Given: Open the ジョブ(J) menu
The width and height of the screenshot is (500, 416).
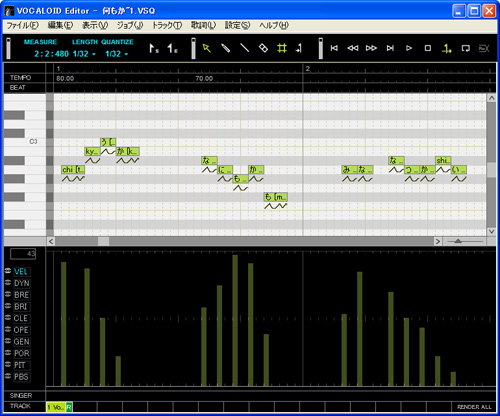Looking at the screenshot, I should [x=130, y=25].
